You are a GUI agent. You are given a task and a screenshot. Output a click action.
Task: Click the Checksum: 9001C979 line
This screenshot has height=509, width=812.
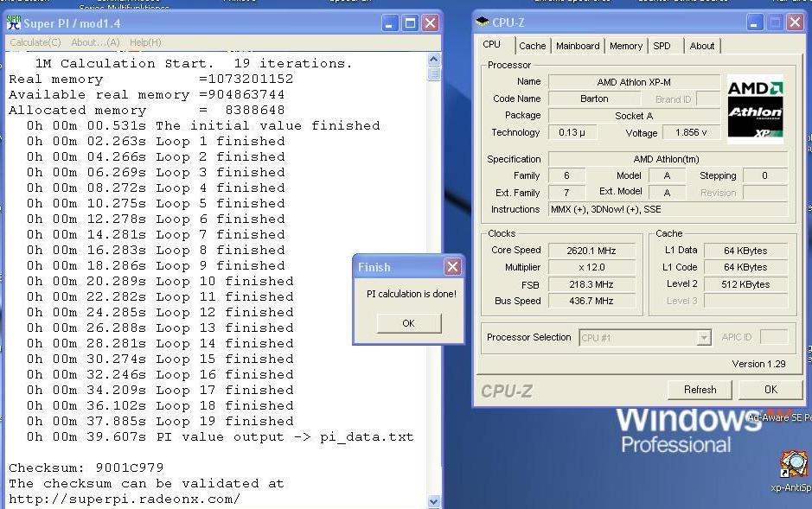tap(86, 468)
